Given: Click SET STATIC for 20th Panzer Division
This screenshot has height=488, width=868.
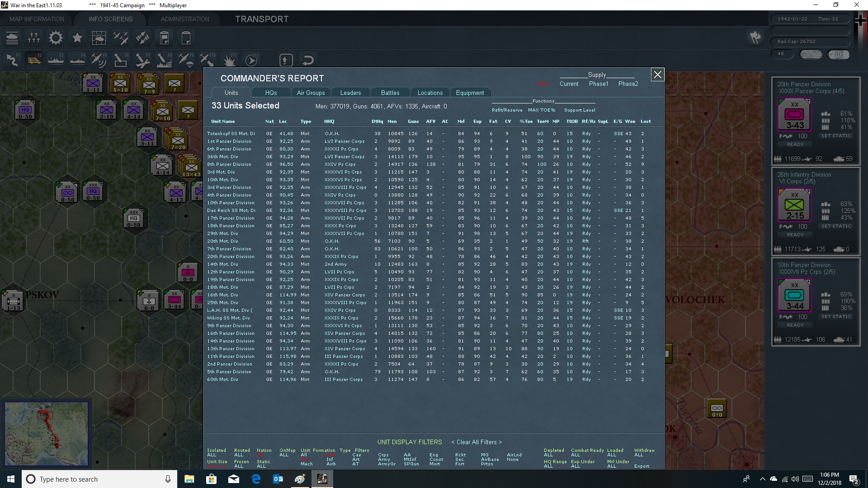Looking at the screenshot, I should point(836,136).
